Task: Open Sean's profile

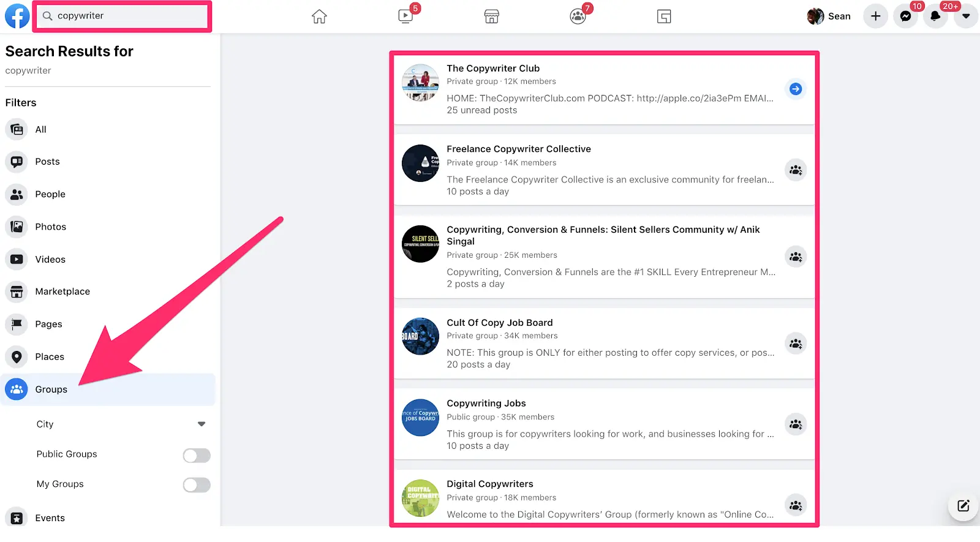Action: pyautogui.click(x=829, y=17)
